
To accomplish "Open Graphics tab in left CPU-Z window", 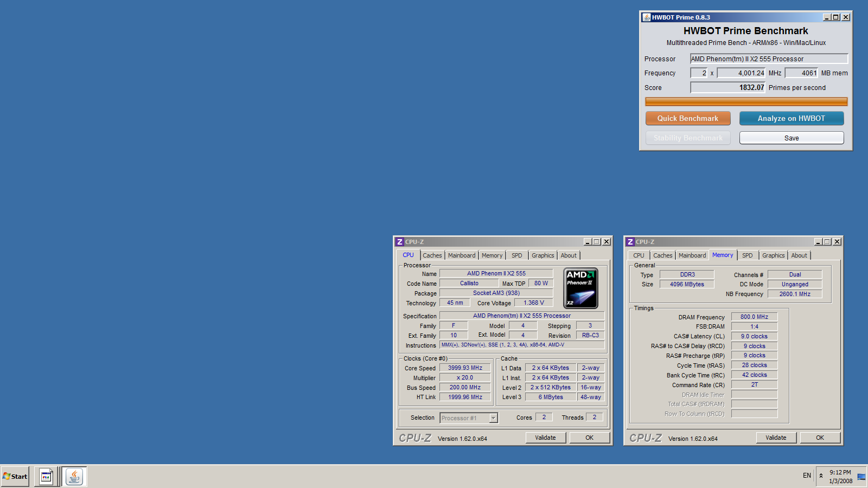I will click(x=543, y=255).
